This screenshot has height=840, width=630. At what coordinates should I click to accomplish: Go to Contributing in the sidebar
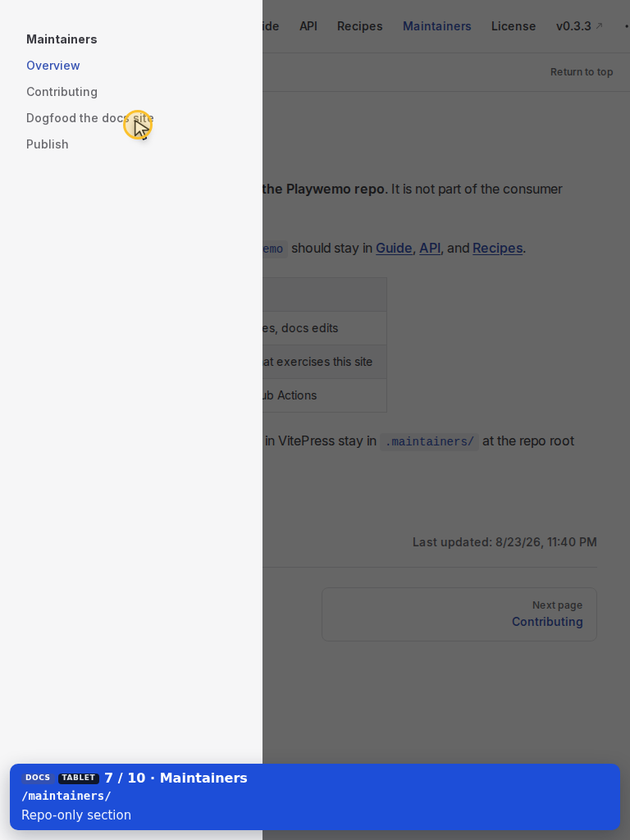click(62, 92)
